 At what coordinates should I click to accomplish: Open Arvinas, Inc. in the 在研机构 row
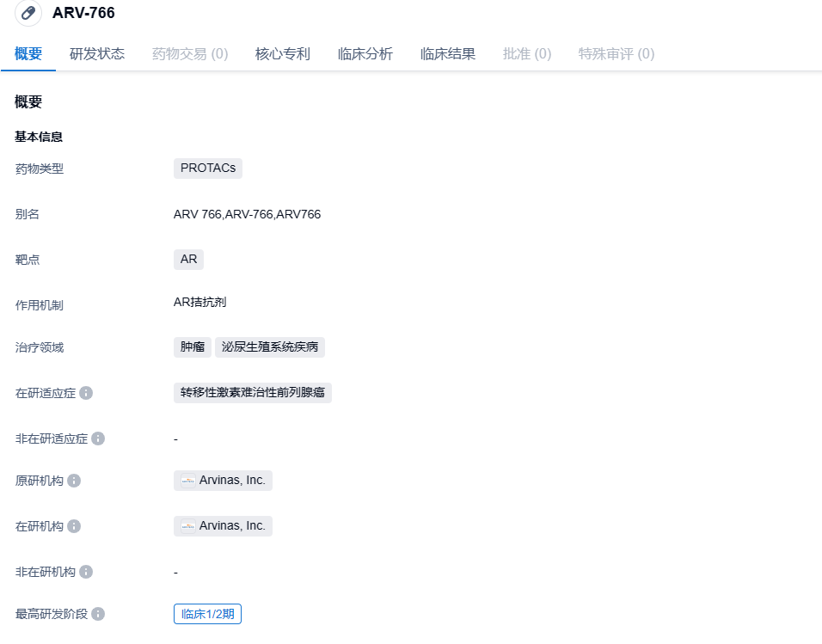(232, 526)
